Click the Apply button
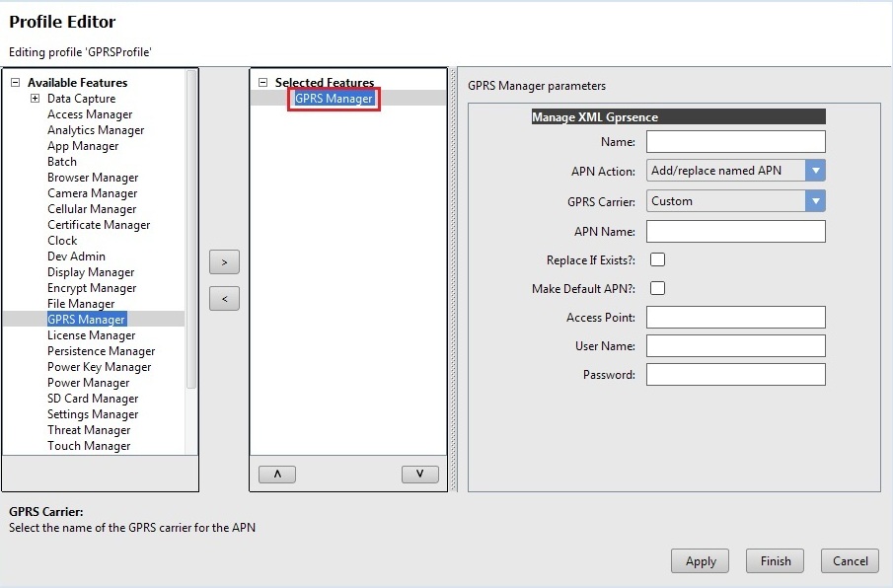Image resolution: width=893 pixels, height=588 pixels. (701, 560)
